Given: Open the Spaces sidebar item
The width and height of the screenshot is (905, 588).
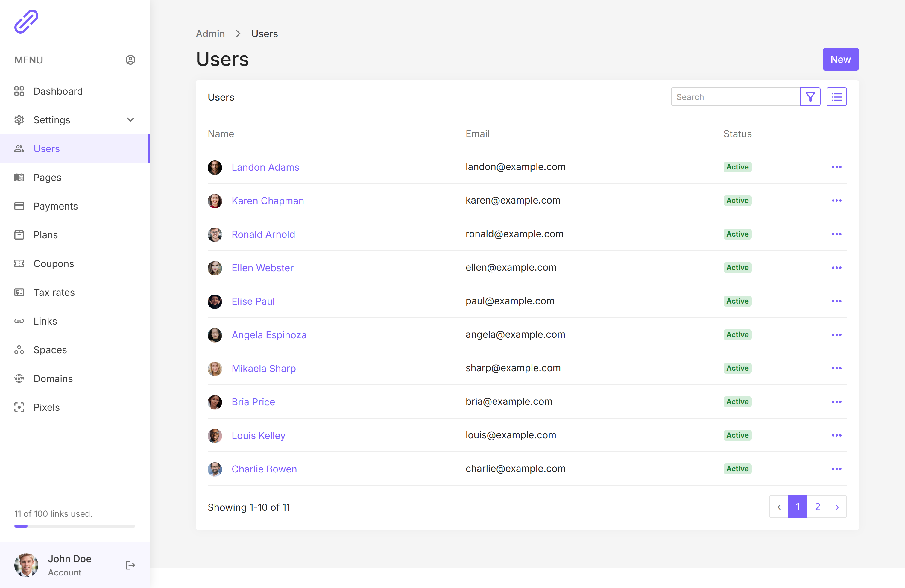Looking at the screenshot, I should pos(50,350).
